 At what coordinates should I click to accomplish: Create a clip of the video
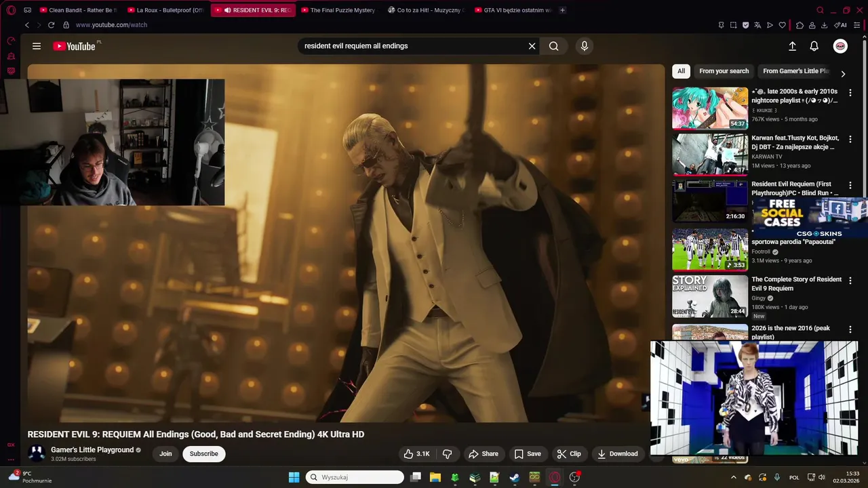coord(569,454)
